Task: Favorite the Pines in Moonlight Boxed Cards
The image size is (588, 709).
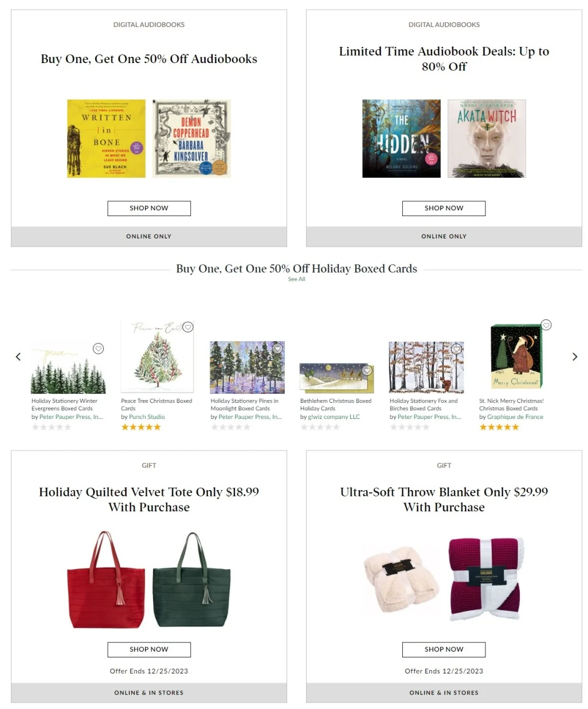Action: [x=277, y=348]
